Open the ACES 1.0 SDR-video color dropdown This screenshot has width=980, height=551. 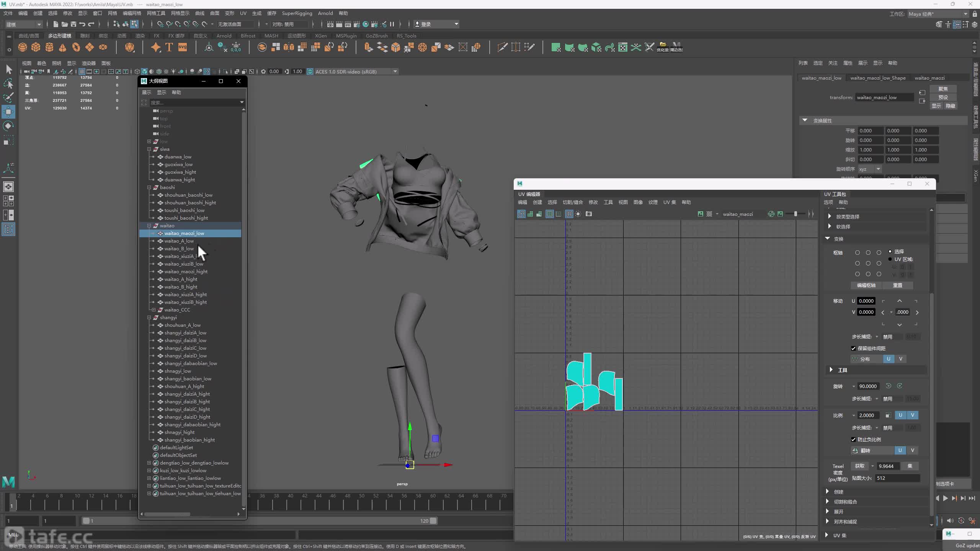(x=356, y=72)
